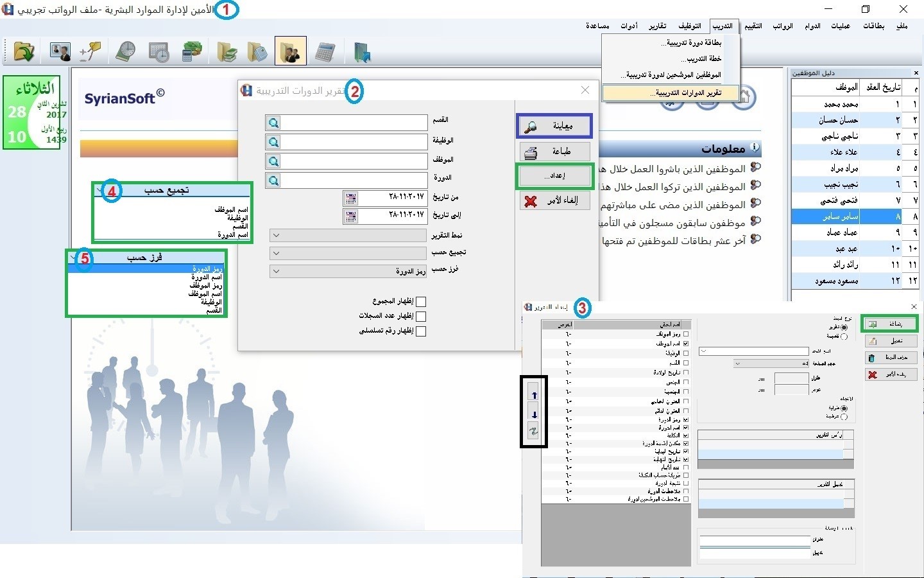Screen dimensions: 924x578
Task: Click the calculator icon in the toolbar
Action: point(325,51)
